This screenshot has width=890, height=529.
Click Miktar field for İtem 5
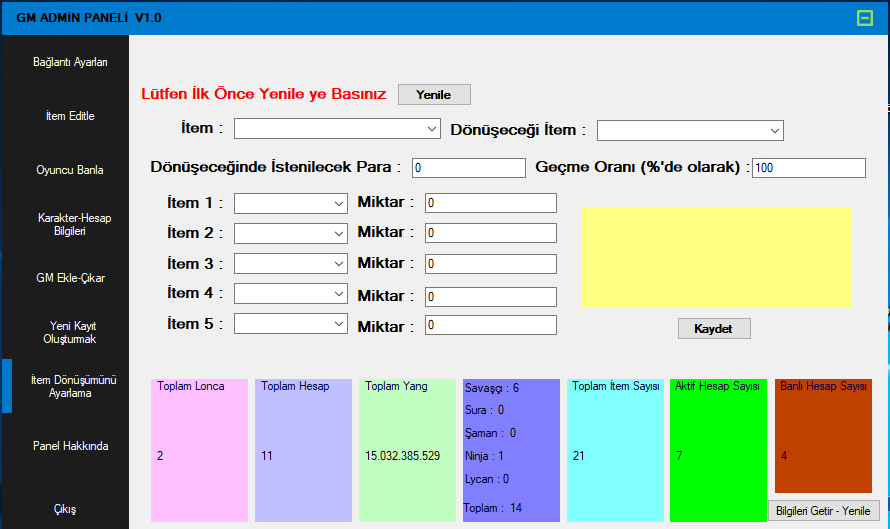pyautogui.click(x=491, y=325)
